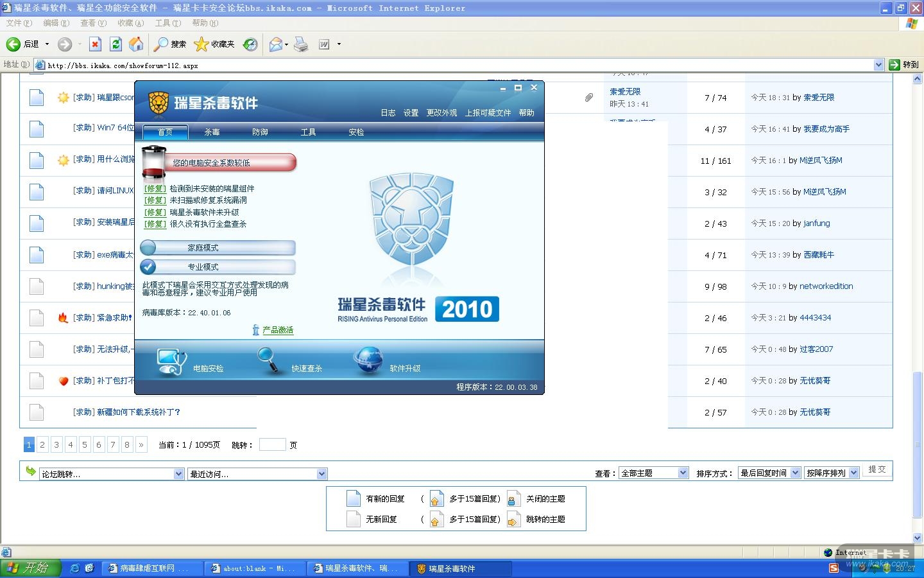This screenshot has height=578, width=924.
Task: Start 快速查杀 quick scan in Rising
Action: click(268, 360)
